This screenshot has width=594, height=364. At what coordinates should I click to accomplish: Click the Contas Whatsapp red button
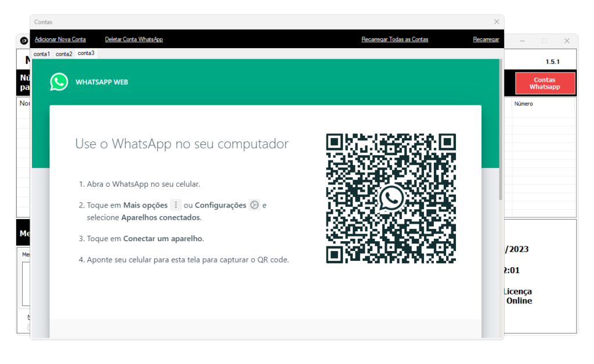tap(545, 83)
